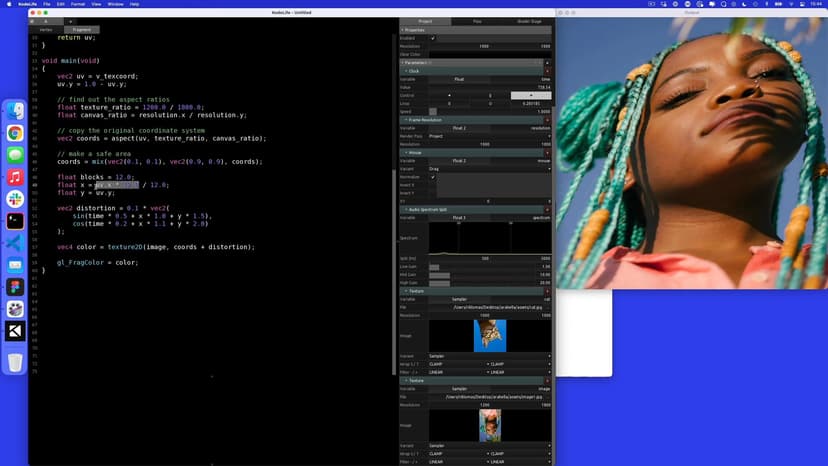Launch Visual Studio Code from dock
The image size is (828, 466).
tap(16, 243)
